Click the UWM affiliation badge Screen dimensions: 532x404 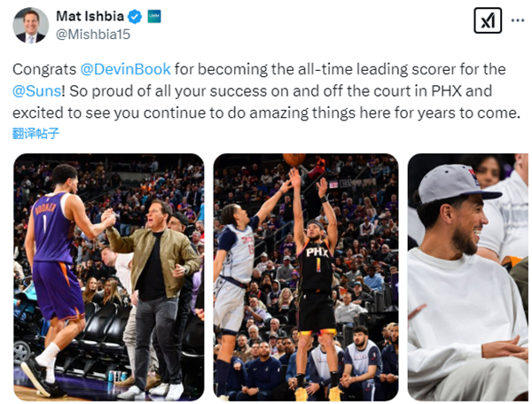[153, 17]
